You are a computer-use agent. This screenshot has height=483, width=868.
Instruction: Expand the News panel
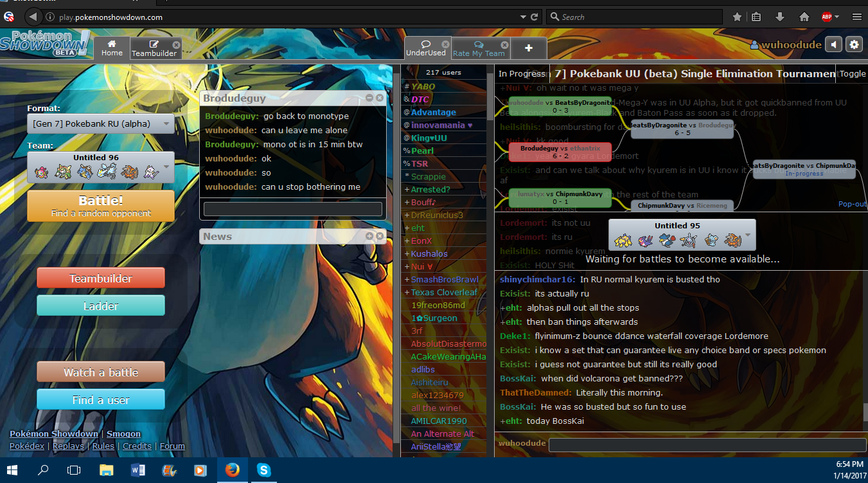(x=369, y=236)
